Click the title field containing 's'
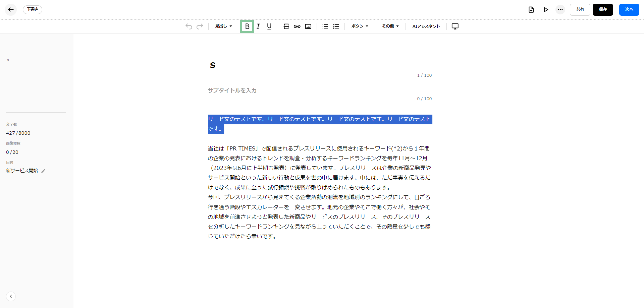644x308 pixels. (x=320, y=65)
